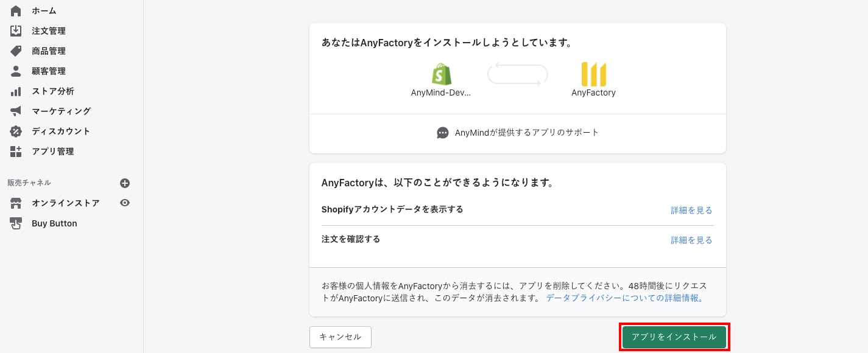868x353 pixels.
Task: Open Orders via the inbox tray icon
Action: 16,31
